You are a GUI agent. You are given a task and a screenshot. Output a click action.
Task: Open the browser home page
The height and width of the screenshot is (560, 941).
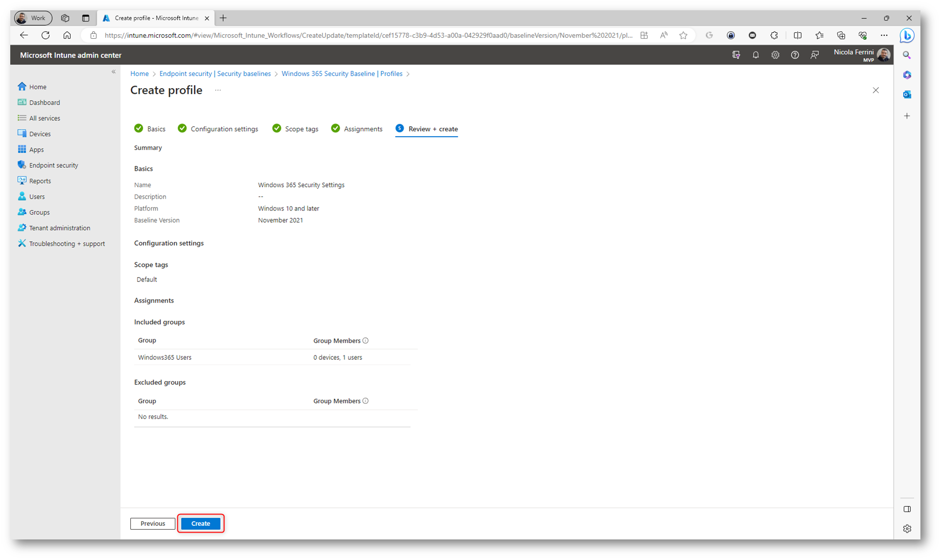[67, 35]
